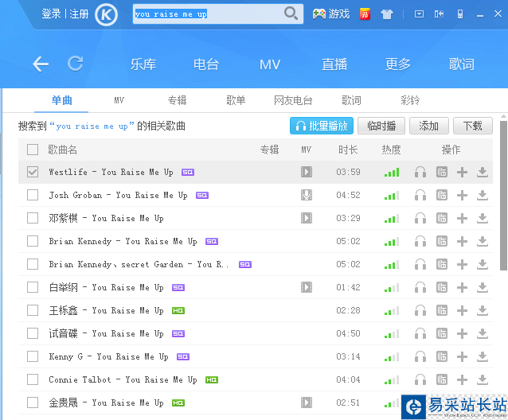Switch to the 歌单 tab
This screenshot has height=420, width=508.
coord(236,100)
